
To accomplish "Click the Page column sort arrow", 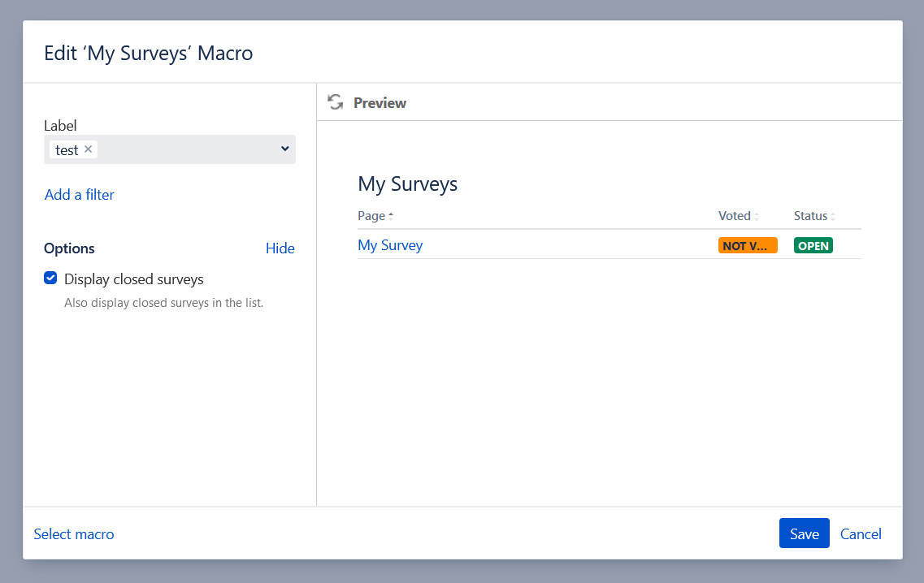I will click(391, 214).
